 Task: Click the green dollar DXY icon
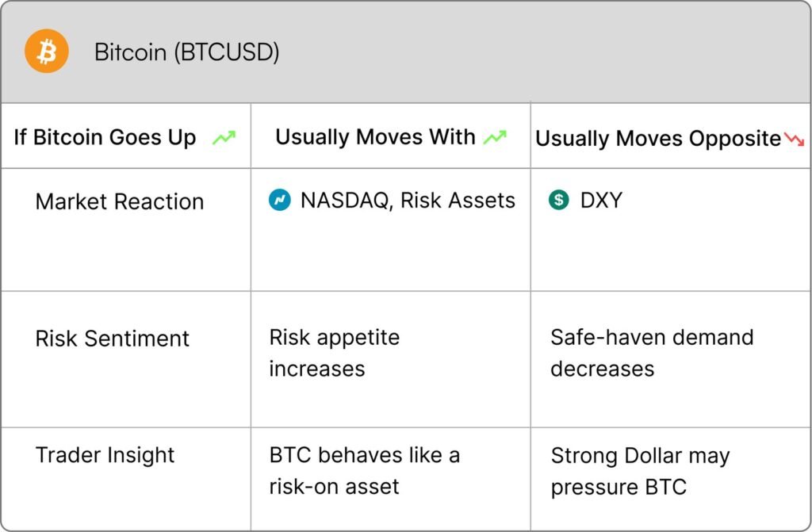coord(559,200)
